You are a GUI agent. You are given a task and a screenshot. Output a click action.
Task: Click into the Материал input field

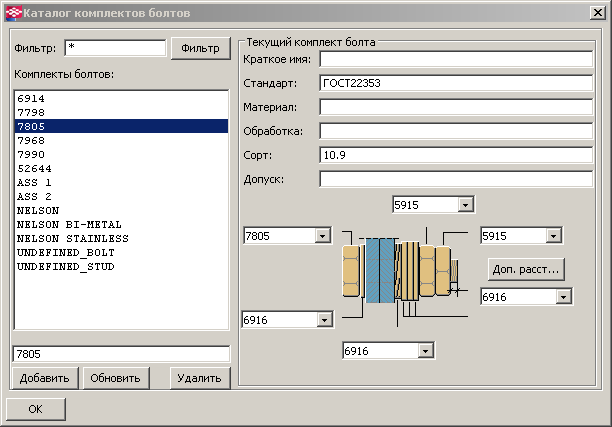point(456,107)
